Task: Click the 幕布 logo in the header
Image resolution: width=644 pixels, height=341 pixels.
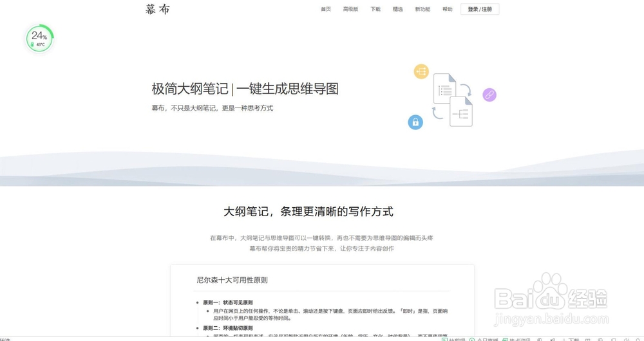Action: (158, 9)
